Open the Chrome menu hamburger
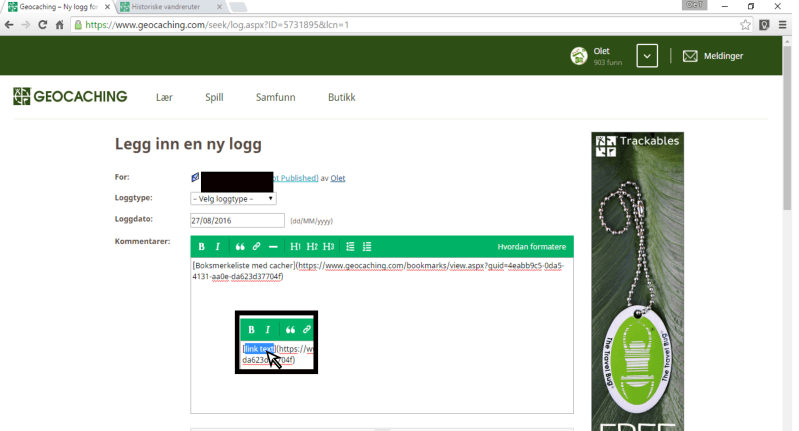This screenshot has width=799, height=431. (783, 24)
